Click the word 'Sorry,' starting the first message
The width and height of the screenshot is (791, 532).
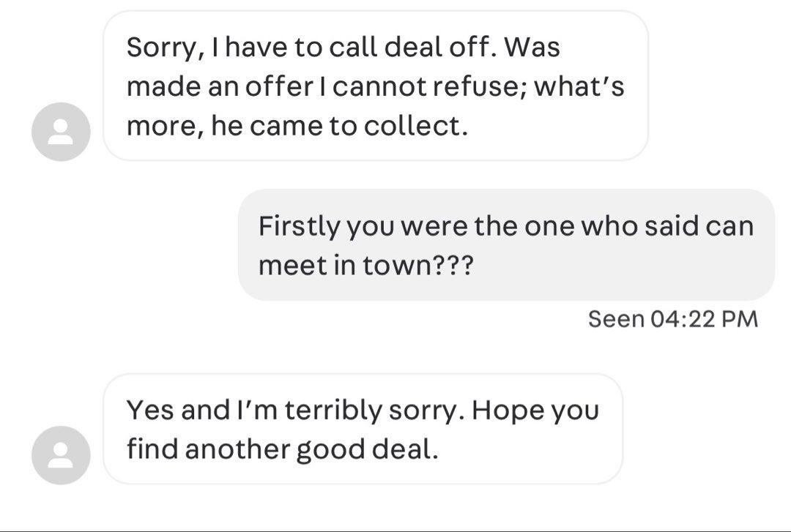(x=166, y=48)
